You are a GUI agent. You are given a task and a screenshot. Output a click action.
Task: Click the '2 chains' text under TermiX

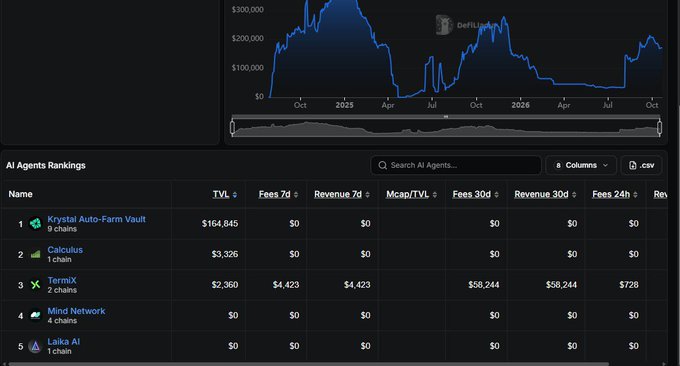pos(62,290)
